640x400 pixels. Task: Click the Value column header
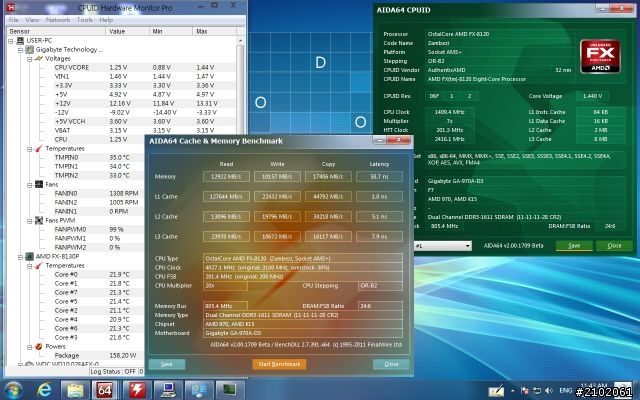127,31
